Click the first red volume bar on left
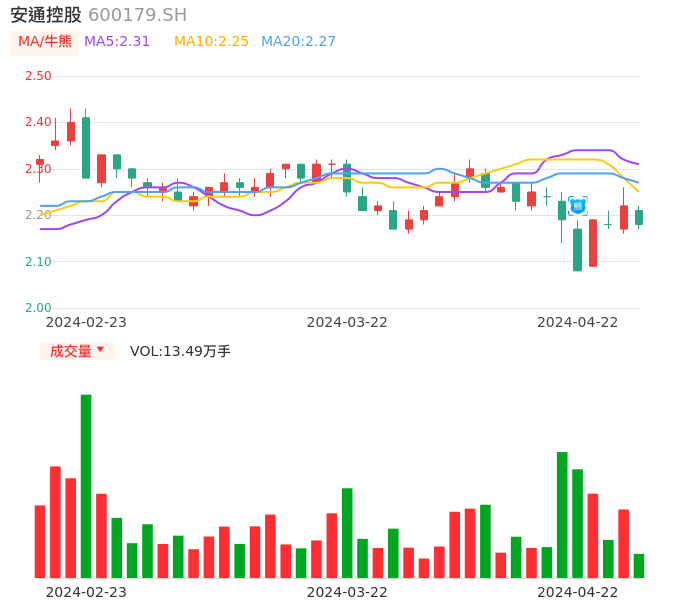 tap(40, 541)
